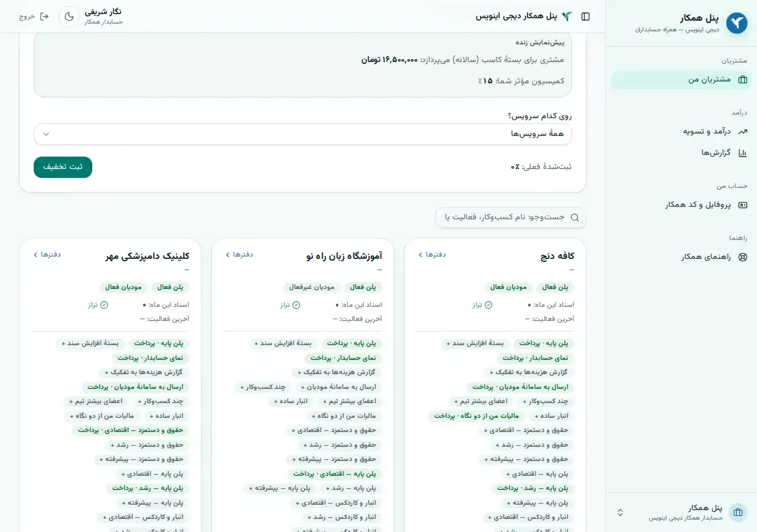Click the تراز check icon in the آموزشگاه زبان راه نو card
Screen dimensions: 757x532
click(x=296, y=305)
